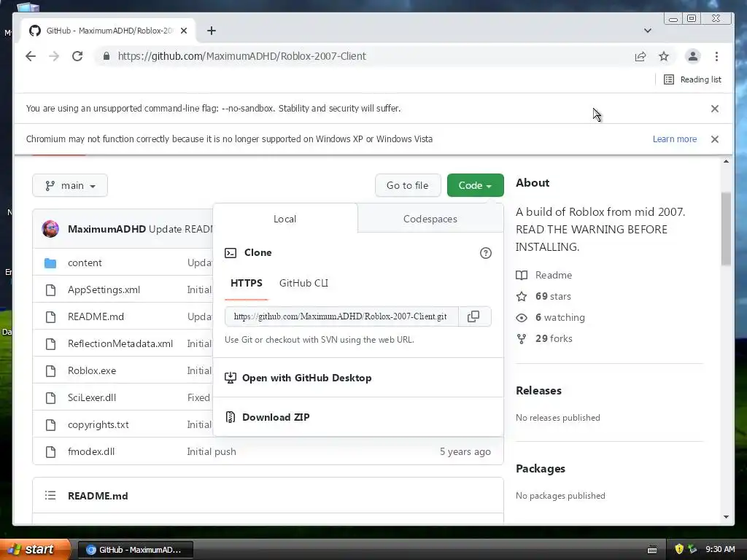Image resolution: width=747 pixels, height=560 pixels.
Task: Open the Windows start menu
Action: pos(34,550)
